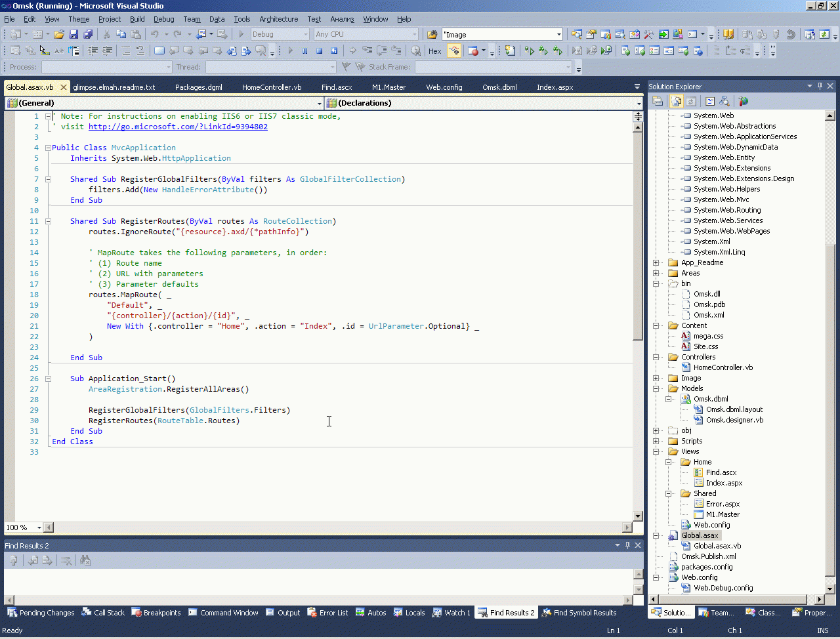The image size is (840, 639).
Task: Select Omsk.designer.vb in Solution Explorer
Action: click(x=734, y=420)
